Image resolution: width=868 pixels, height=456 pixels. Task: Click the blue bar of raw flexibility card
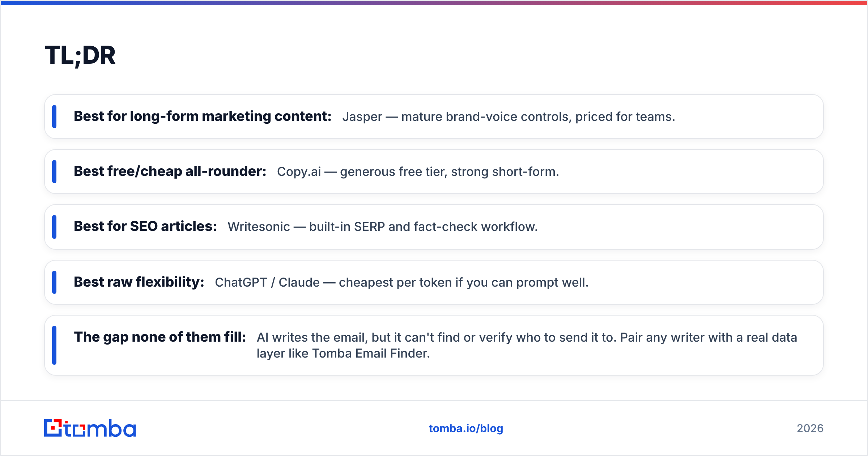click(x=54, y=282)
